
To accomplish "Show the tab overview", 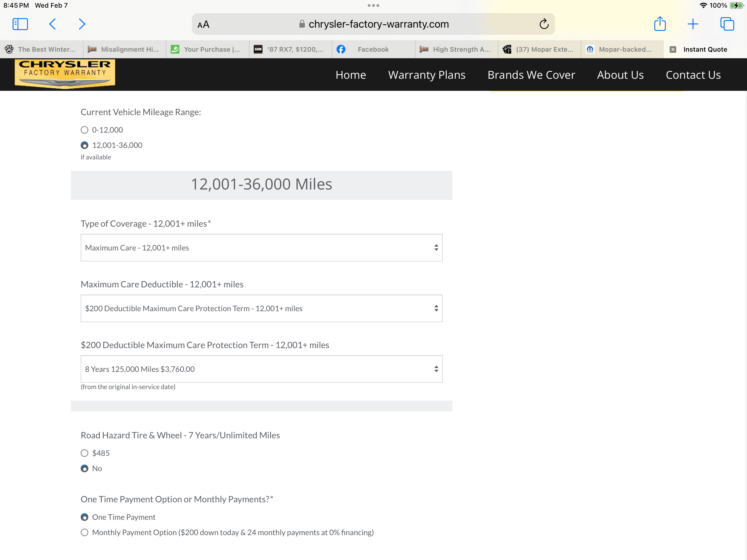I will (727, 24).
